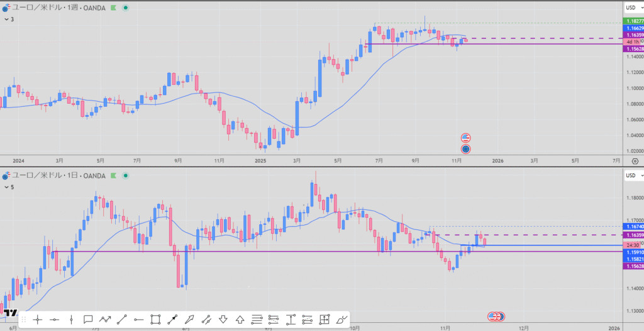Select the rectangle shape drawing tool
The width and height of the screenshot is (644, 331).
coord(156,320)
